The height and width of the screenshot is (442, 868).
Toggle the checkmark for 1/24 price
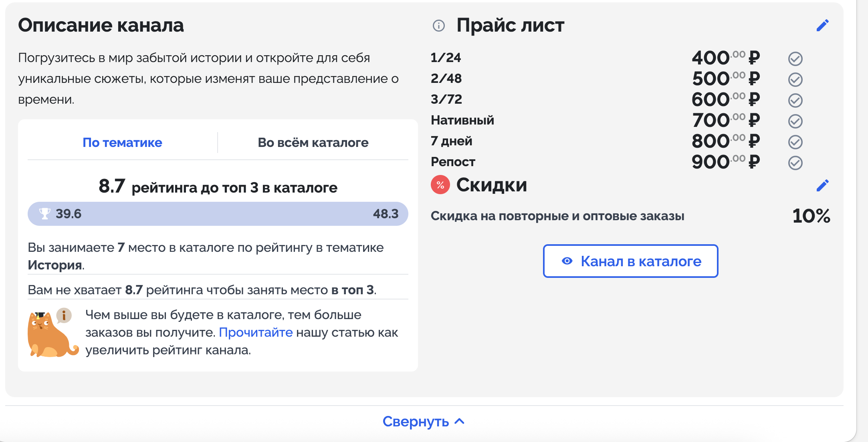click(x=795, y=59)
